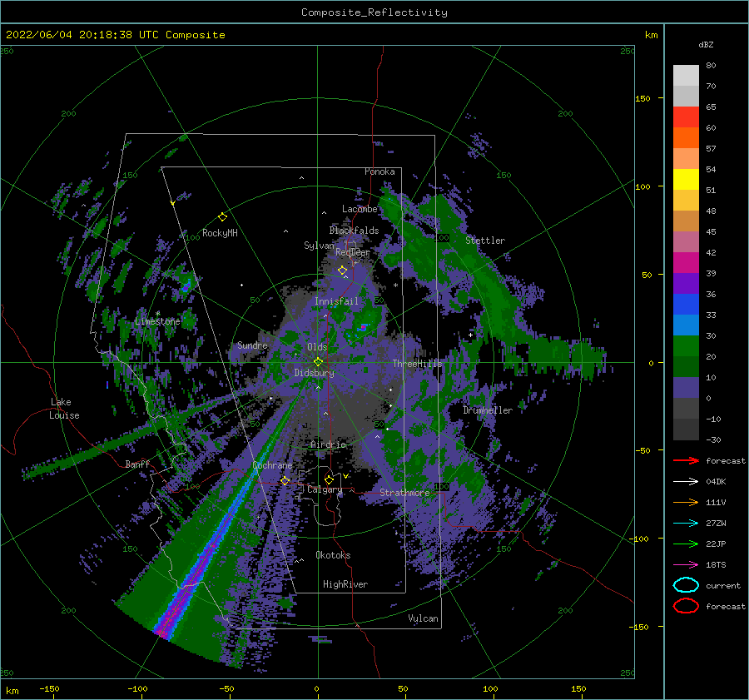Viewport: 749px width, 700px height.
Task: Click the Innisfail label
Action: pyautogui.click(x=336, y=301)
